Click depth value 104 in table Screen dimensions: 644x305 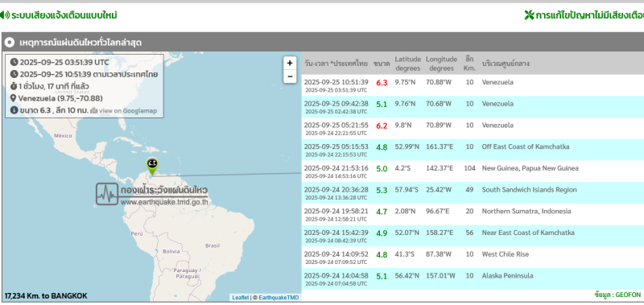click(x=469, y=168)
